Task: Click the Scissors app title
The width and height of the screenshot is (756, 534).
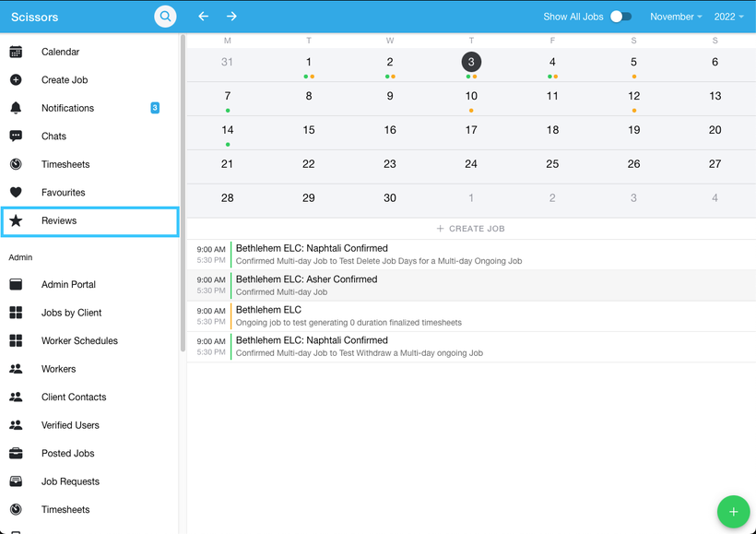Action: pos(35,17)
